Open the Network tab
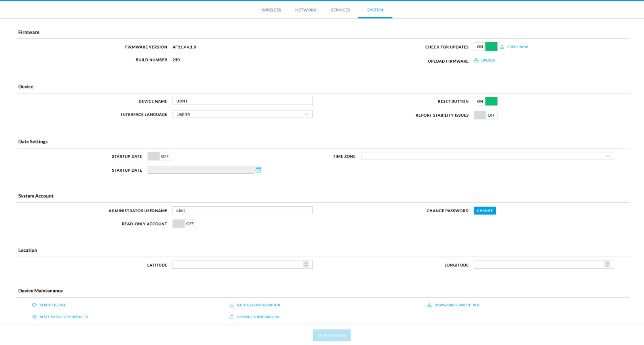Screen dimensions: 644x345 click(x=305, y=10)
